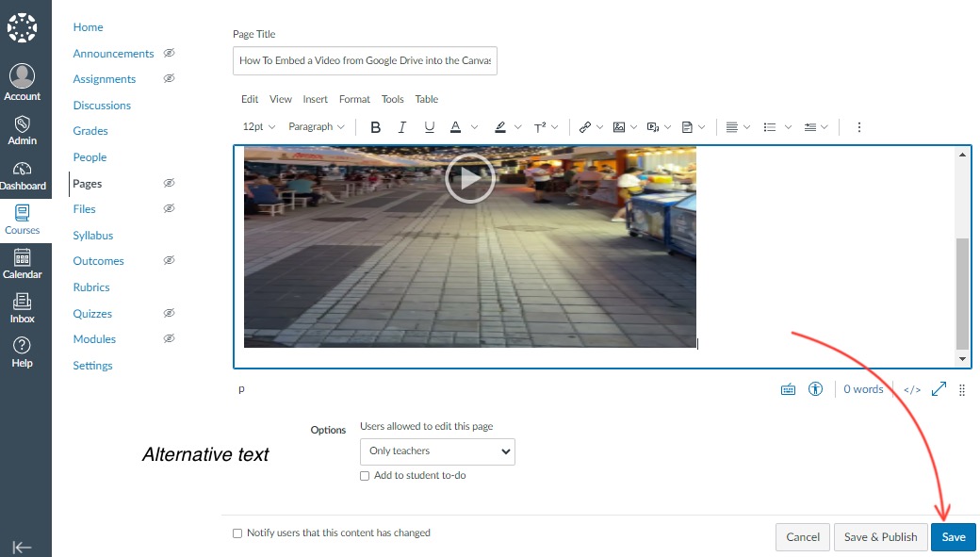The image size is (980, 557).
Task: Apply italic formatting
Action: tap(402, 127)
